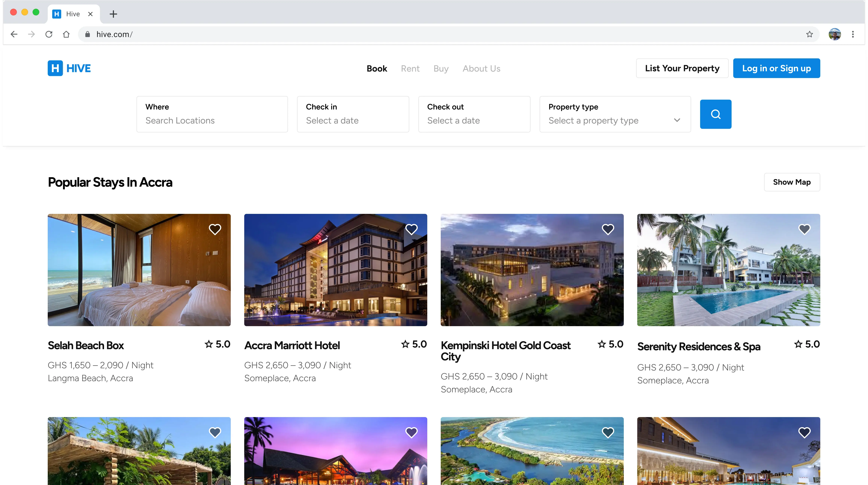Click the star rating of Accra Marriott Hotel
868x485 pixels.
click(x=414, y=344)
